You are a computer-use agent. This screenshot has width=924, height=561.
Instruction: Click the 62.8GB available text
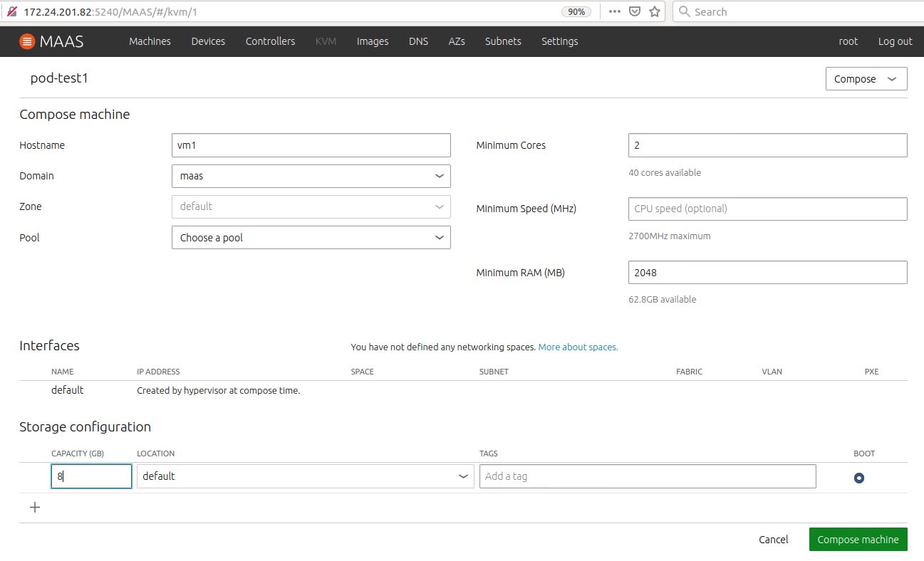pos(663,300)
